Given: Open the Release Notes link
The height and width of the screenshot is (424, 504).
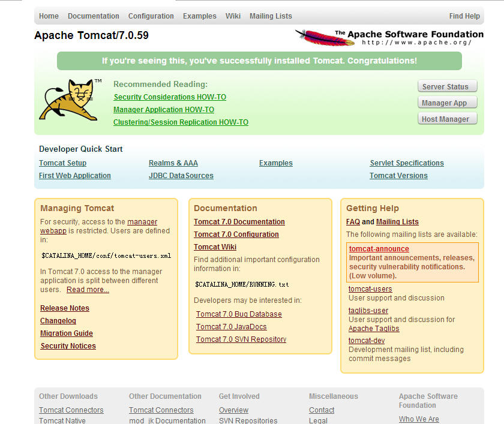Looking at the screenshot, I should (65, 308).
